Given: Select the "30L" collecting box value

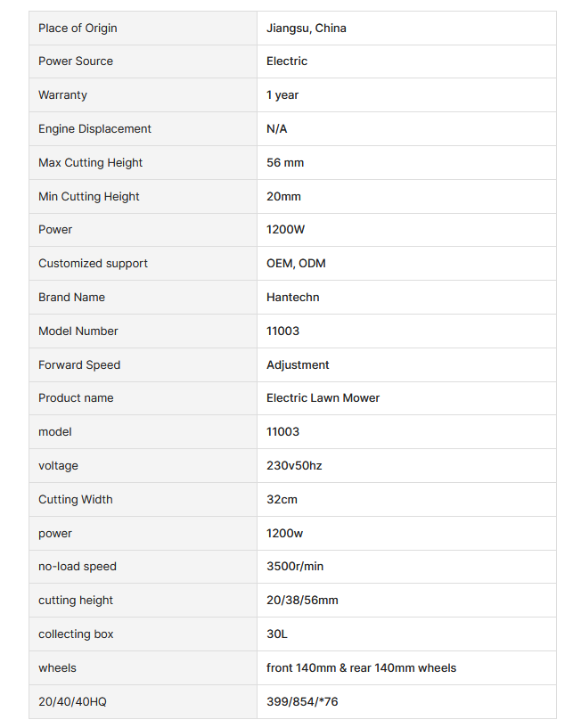Looking at the screenshot, I should 277,634.
